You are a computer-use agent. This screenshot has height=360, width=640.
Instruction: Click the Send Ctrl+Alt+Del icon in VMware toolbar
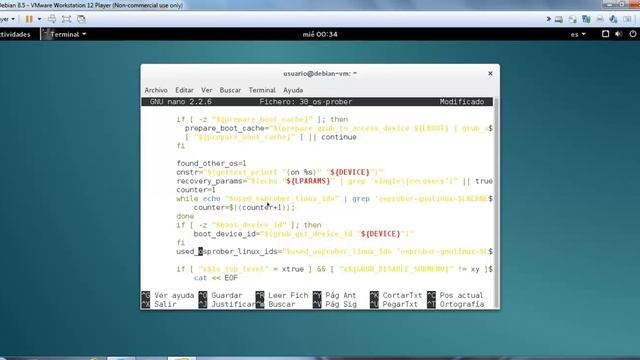pos(52,19)
